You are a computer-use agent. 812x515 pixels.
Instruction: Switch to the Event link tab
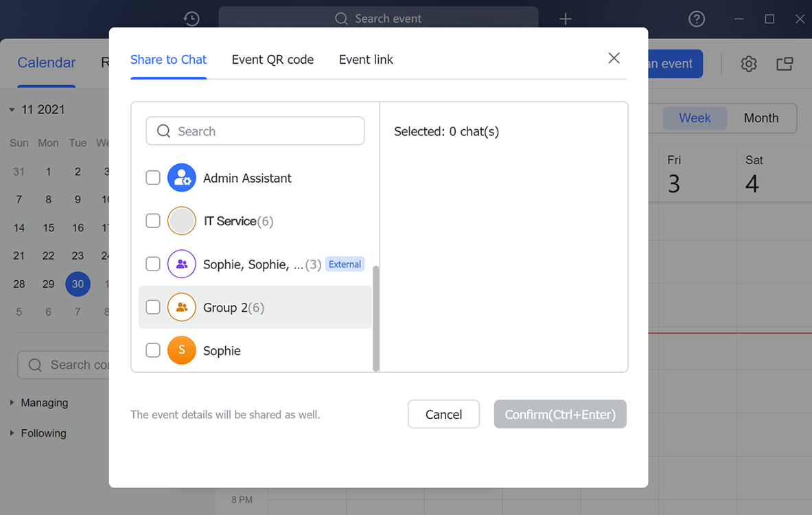pos(366,60)
